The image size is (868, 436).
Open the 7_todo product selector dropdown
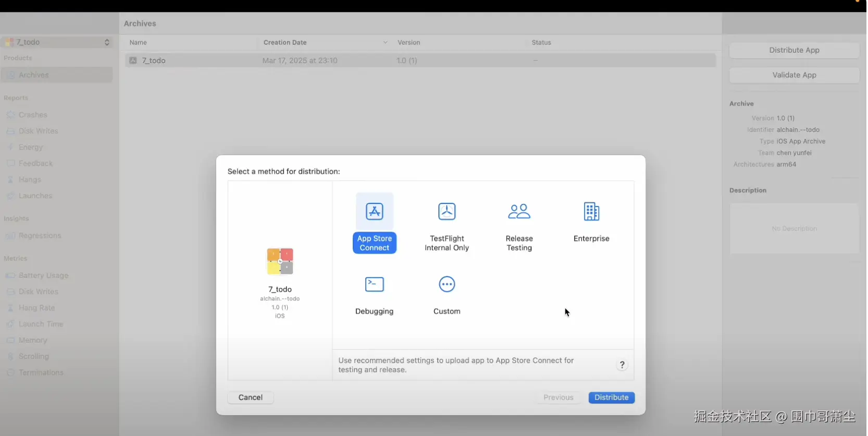tap(57, 42)
